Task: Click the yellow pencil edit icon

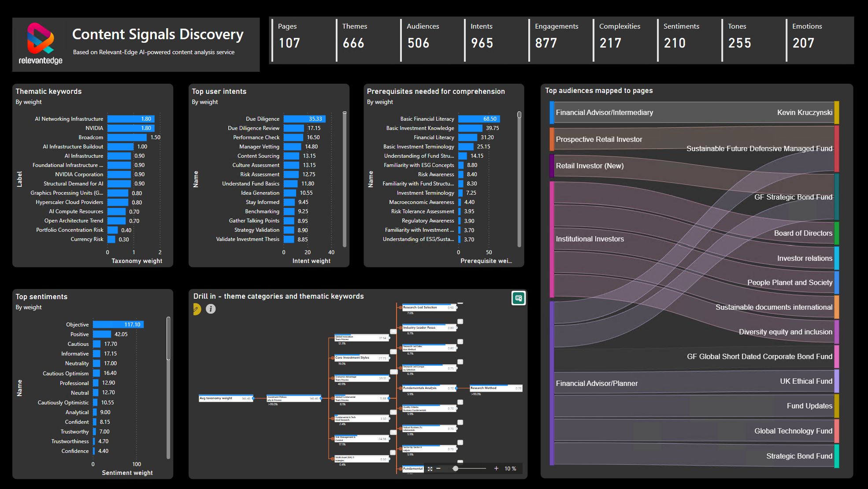Action: 197,309
